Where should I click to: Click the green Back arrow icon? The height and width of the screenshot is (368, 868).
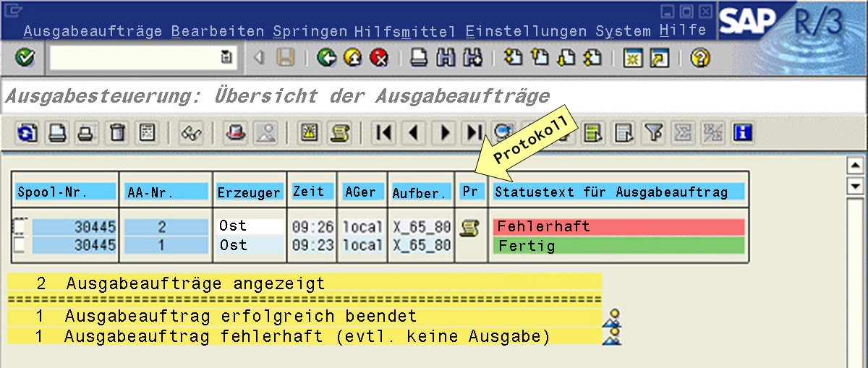(326, 58)
